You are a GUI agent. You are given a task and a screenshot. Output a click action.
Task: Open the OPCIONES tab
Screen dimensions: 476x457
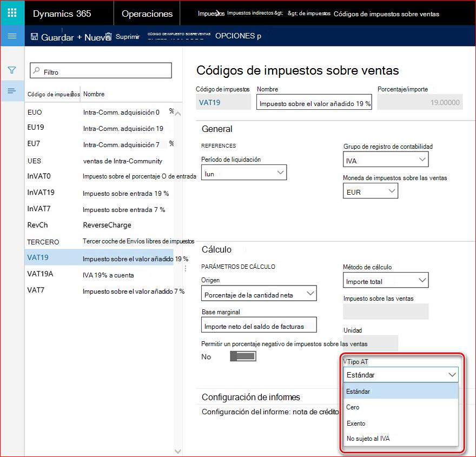(238, 36)
